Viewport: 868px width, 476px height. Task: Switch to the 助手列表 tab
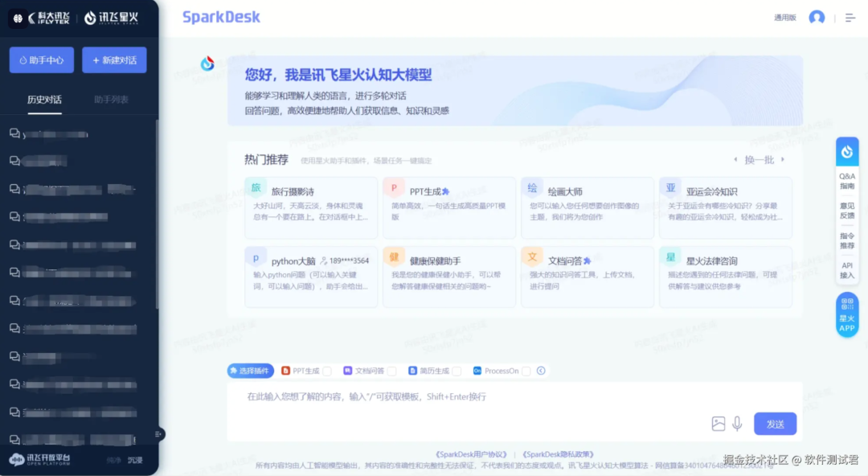111,100
